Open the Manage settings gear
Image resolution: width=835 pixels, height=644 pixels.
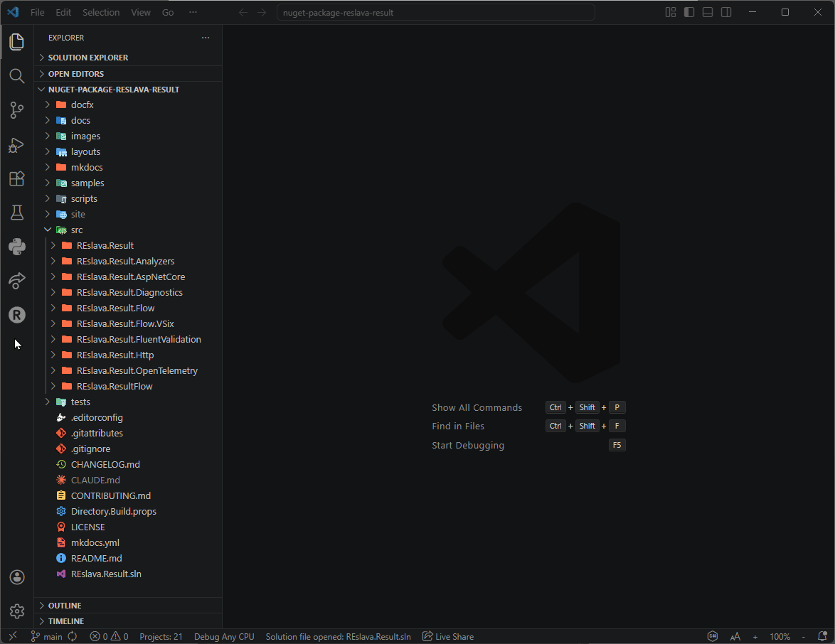click(x=16, y=611)
